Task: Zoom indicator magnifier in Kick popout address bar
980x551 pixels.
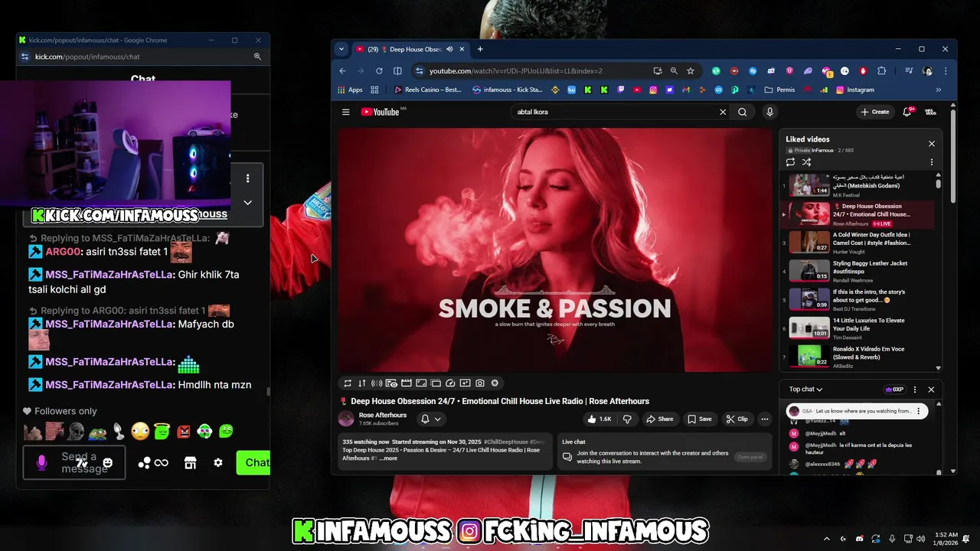Action: (x=257, y=57)
